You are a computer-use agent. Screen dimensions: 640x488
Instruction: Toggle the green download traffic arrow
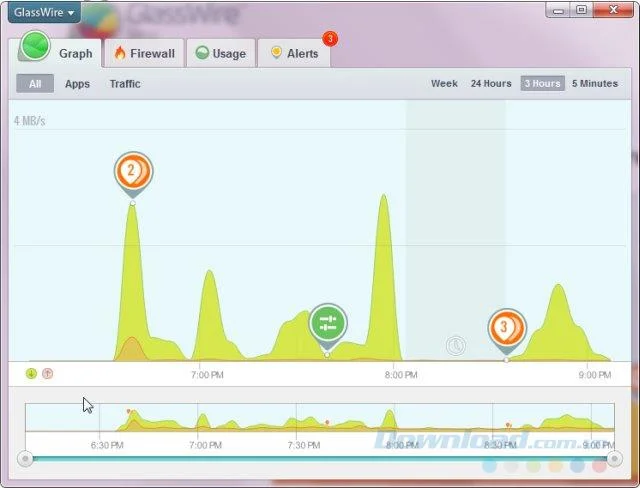click(31, 373)
